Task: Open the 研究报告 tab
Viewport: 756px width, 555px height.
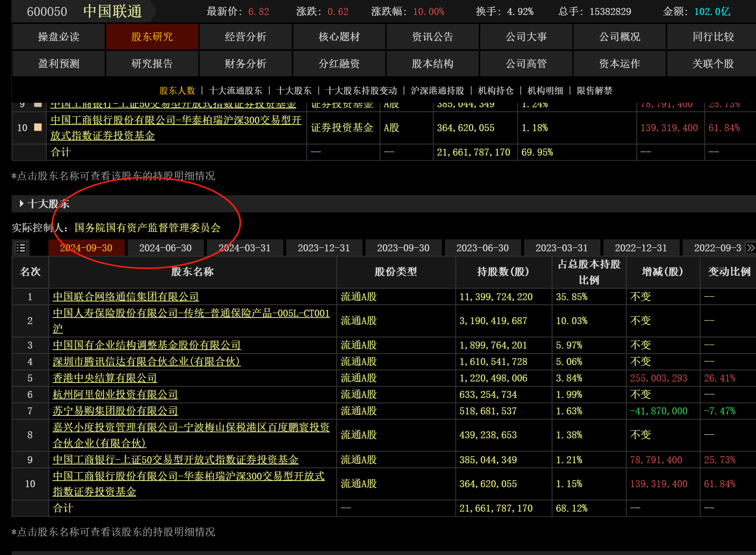Action: pos(152,64)
